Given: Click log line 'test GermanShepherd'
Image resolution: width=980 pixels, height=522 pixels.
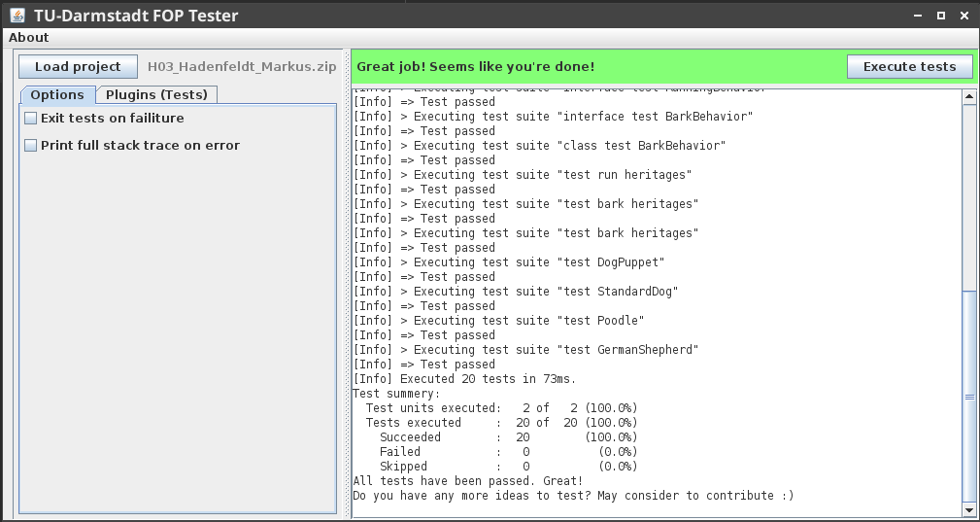Looking at the screenshot, I should (525, 350).
